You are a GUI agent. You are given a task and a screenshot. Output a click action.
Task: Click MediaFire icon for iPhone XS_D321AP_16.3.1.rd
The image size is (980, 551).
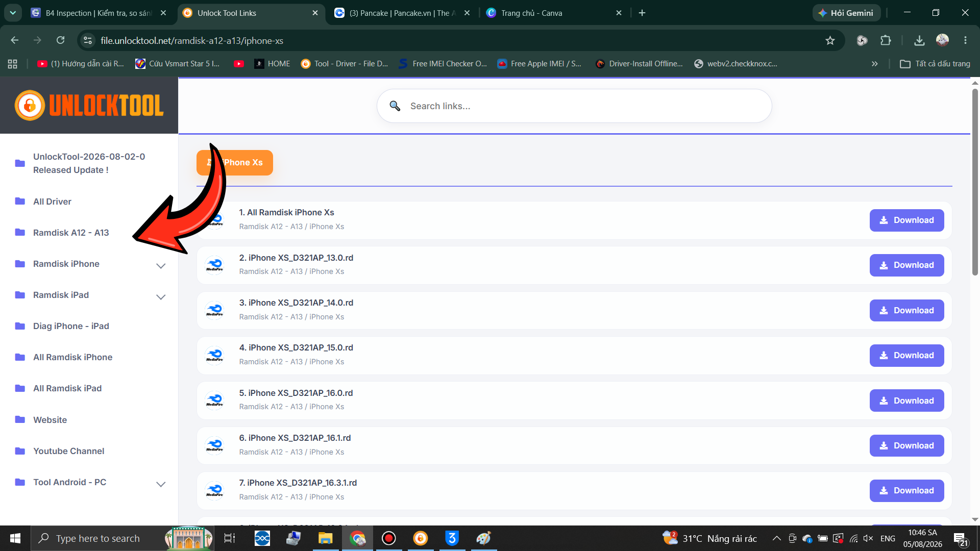click(x=215, y=490)
